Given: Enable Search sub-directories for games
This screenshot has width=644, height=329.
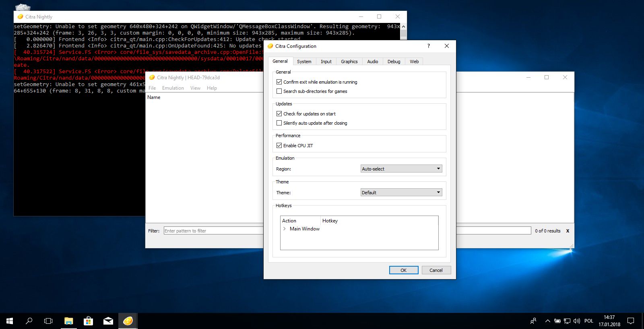Looking at the screenshot, I should point(279,91).
